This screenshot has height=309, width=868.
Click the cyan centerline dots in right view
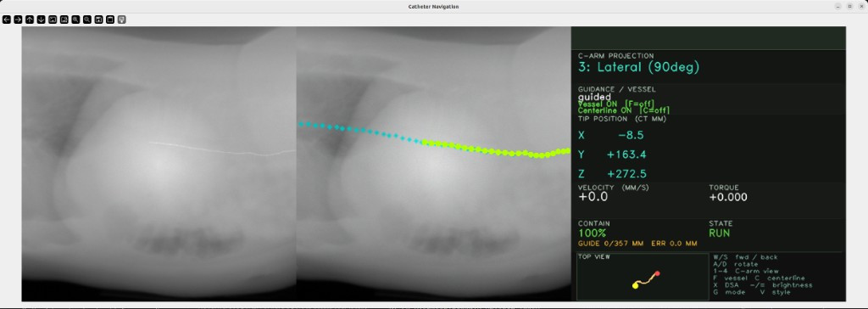pyautogui.click(x=359, y=132)
